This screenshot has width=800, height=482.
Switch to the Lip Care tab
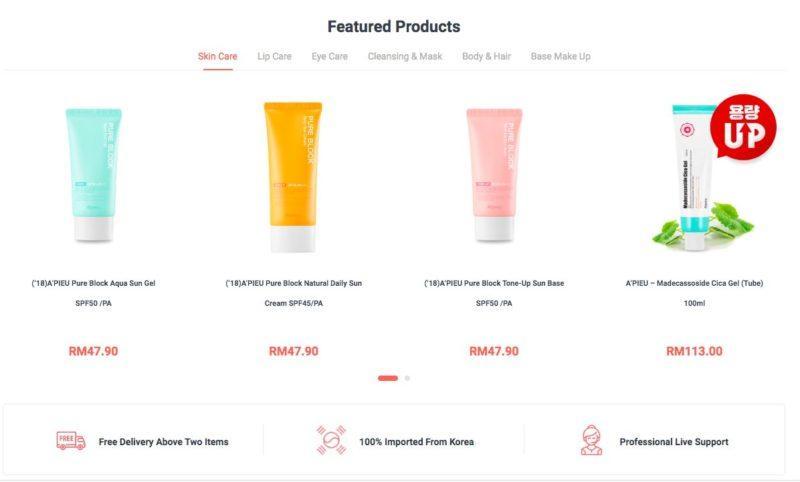274,56
